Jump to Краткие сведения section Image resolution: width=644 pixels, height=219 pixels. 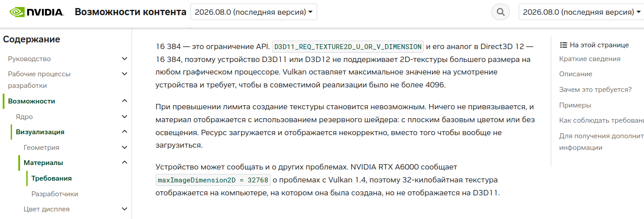[x=590, y=59]
